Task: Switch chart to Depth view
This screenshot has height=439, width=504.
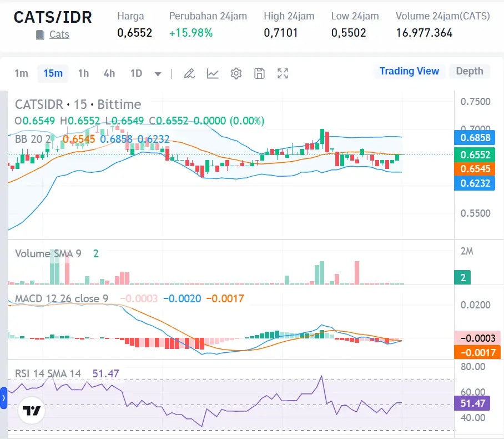Action: 469,71
